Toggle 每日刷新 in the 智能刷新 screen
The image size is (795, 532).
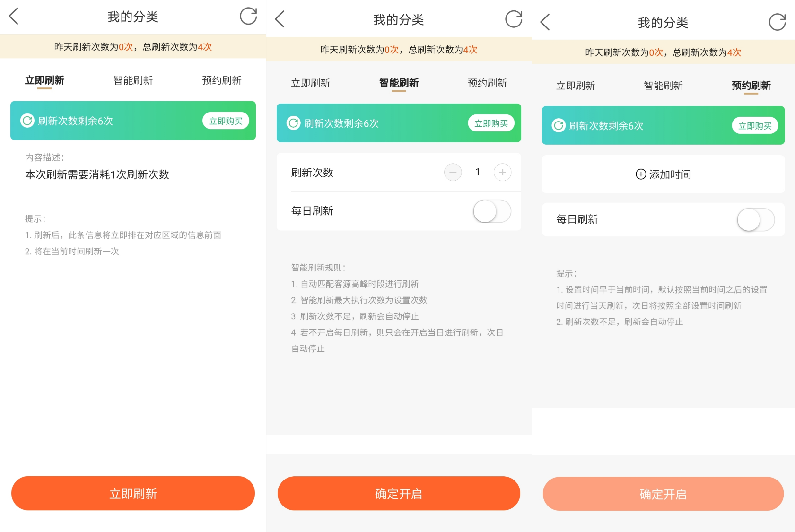[492, 211]
